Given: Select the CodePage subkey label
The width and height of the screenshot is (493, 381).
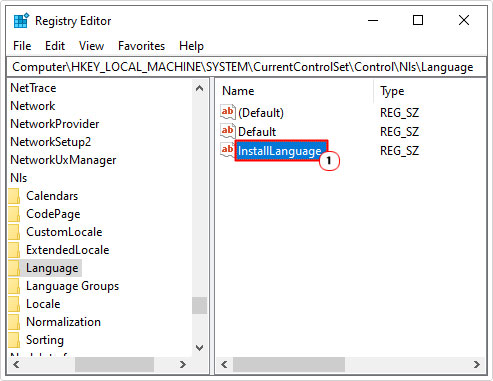Looking at the screenshot, I should click(x=53, y=214).
